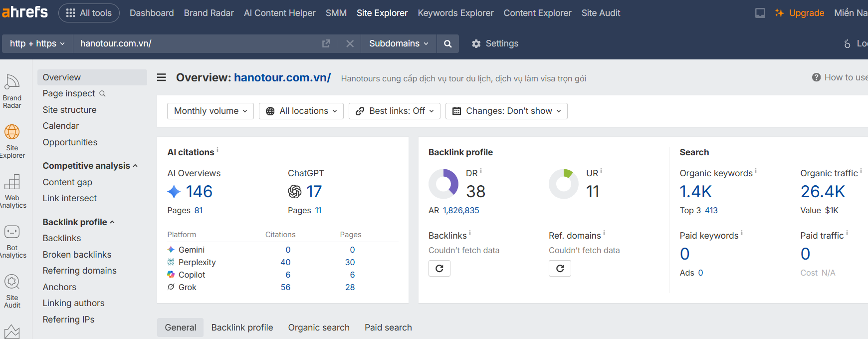Go to Dashboard in top menu
Image resolution: width=868 pixels, height=339 pixels.
152,13
